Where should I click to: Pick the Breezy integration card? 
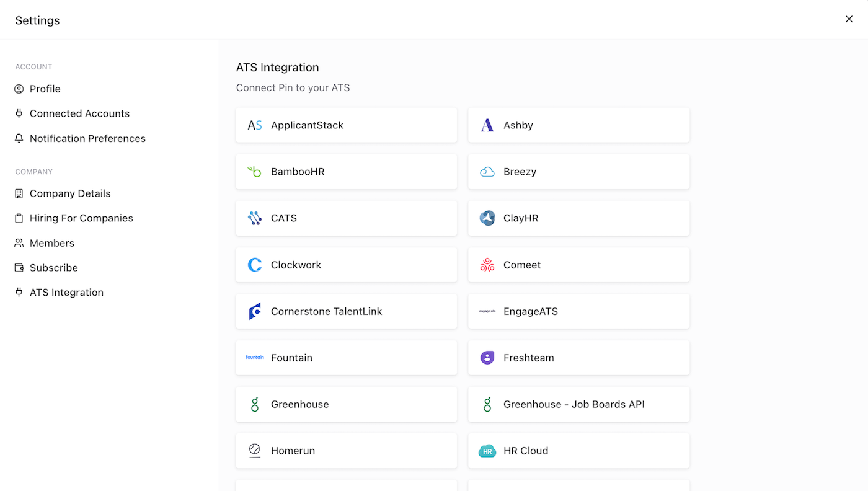(x=579, y=172)
